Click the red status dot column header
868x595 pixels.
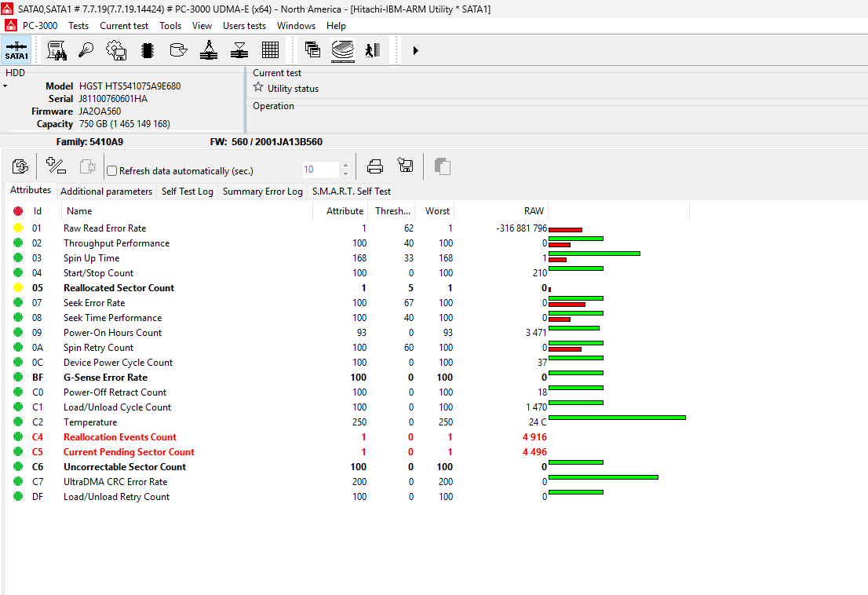pyautogui.click(x=18, y=211)
